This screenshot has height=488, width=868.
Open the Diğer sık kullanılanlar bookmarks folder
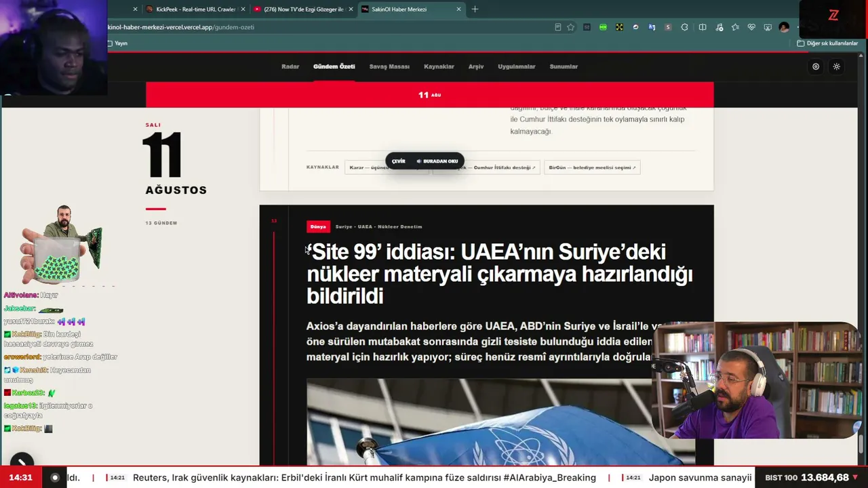click(827, 43)
